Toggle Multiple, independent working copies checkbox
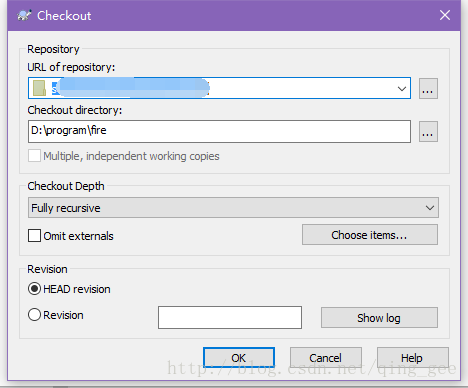The width and height of the screenshot is (468, 388). (x=34, y=156)
